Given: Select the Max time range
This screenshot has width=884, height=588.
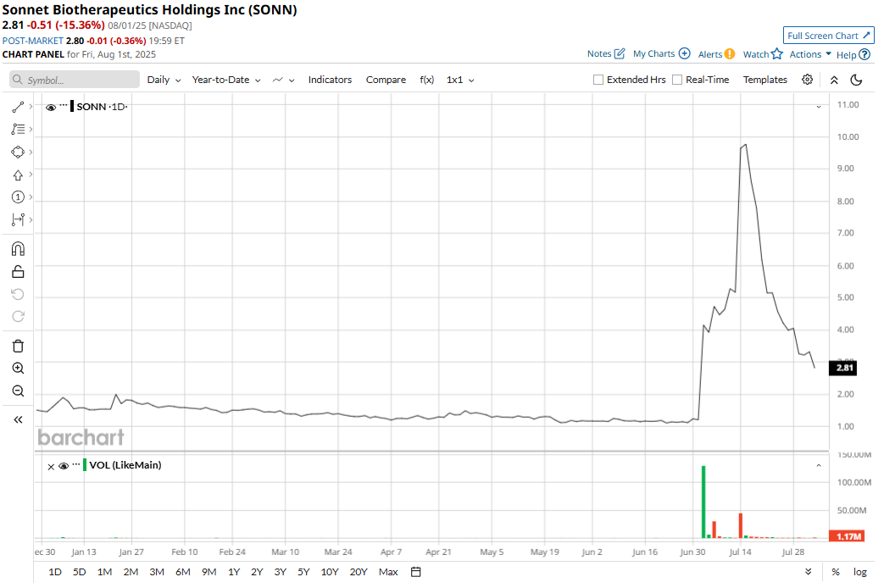Looking at the screenshot, I should (x=388, y=572).
